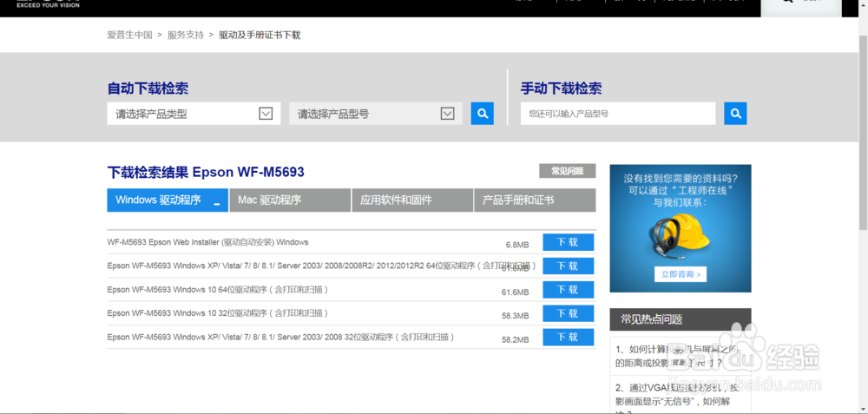Go to 爱普生中国 breadcrumb link
868x414 pixels.
click(x=129, y=35)
